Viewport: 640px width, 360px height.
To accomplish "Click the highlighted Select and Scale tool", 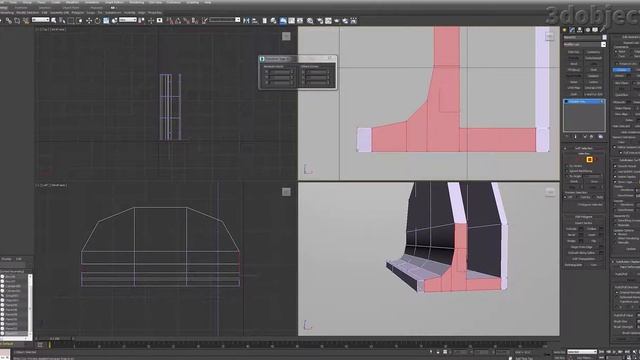I will (106, 20).
